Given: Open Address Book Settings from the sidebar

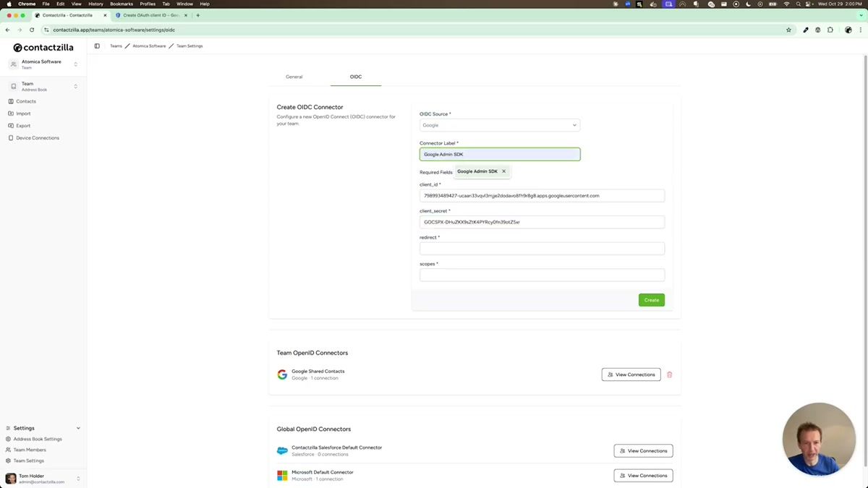Looking at the screenshot, I should coord(37,439).
